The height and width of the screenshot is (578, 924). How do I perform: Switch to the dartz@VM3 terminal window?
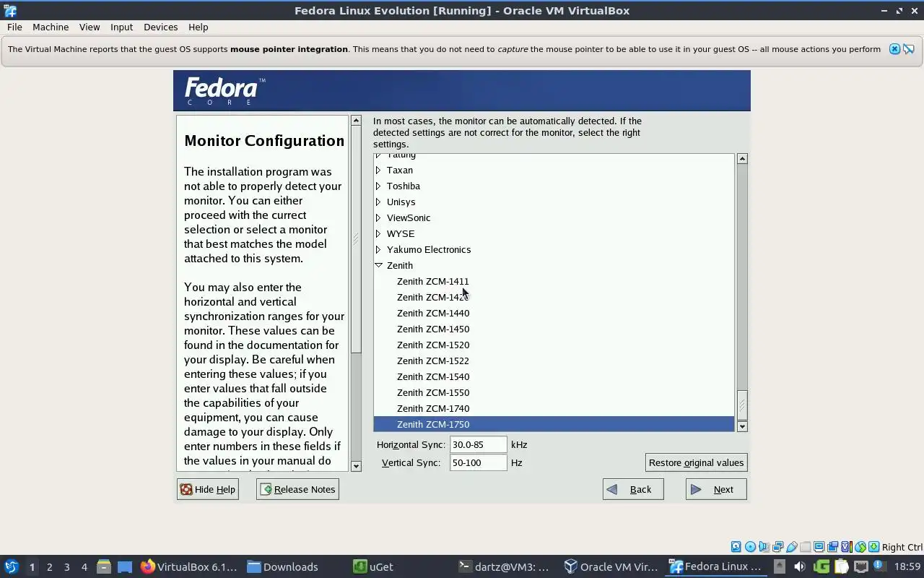pos(504,566)
